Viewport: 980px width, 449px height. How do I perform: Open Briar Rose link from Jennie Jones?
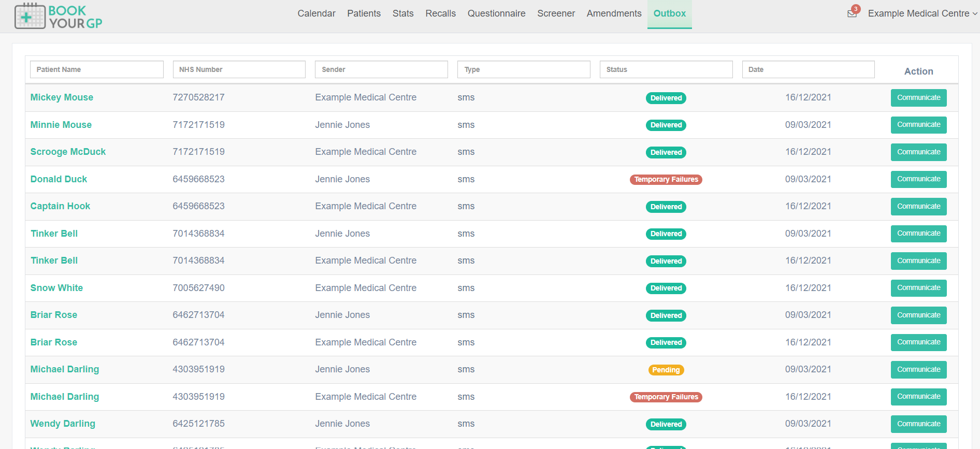pyautogui.click(x=53, y=315)
